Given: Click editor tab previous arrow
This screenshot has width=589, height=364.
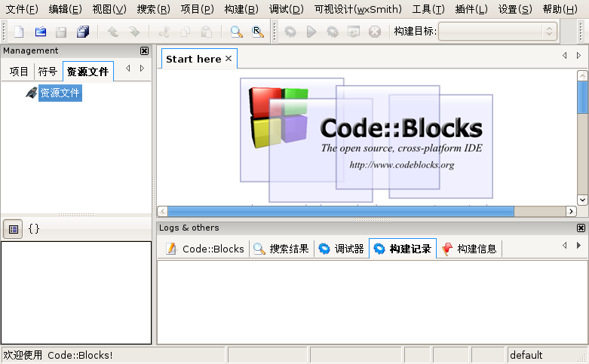Looking at the screenshot, I should click(x=565, y=56).
